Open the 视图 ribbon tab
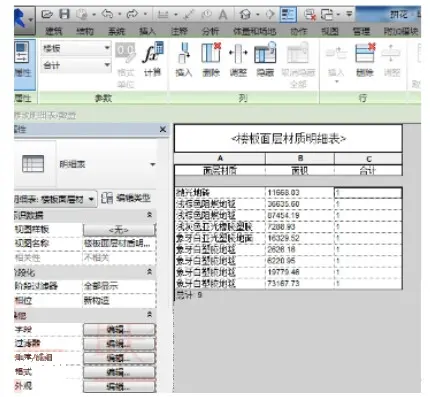Image resolution: width=430 pixels, height=397 pixels. tap(330, 31)
